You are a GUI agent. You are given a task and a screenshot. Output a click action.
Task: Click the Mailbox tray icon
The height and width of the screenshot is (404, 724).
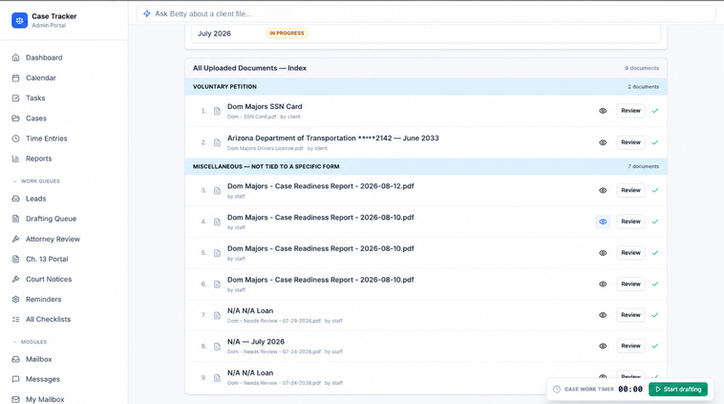[x=16, y=359]
